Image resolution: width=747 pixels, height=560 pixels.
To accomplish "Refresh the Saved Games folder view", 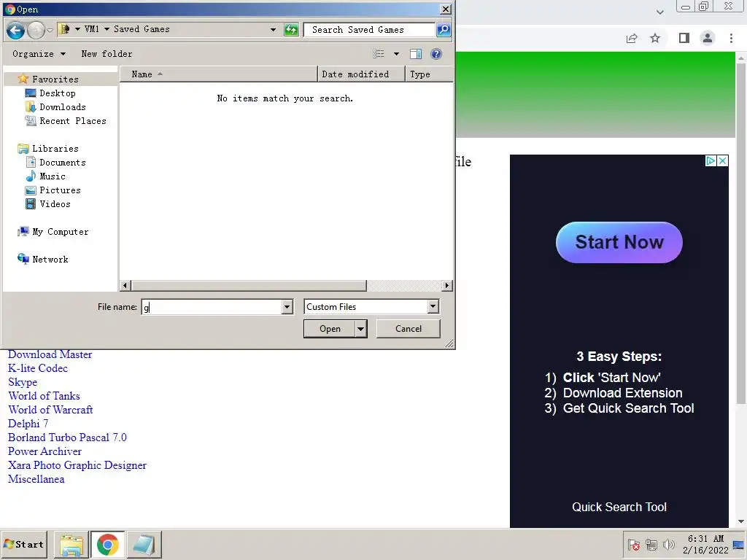I will (290, 30).
